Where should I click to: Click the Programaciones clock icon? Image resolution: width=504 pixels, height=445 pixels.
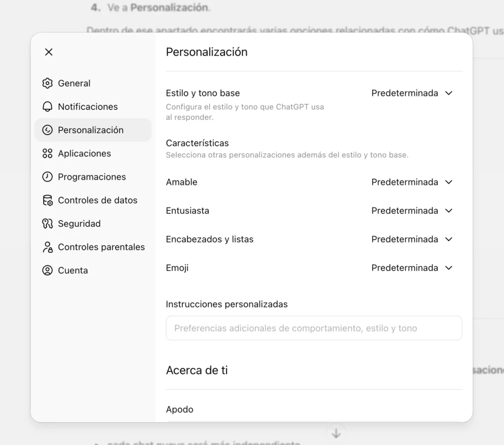tap(47, 177)
